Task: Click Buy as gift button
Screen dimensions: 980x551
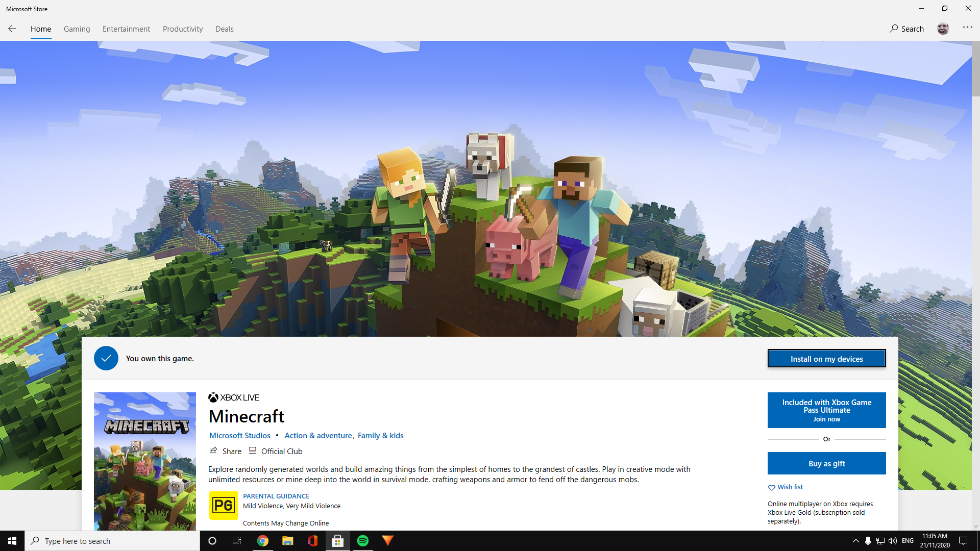Action: click(x=827, y=463)
